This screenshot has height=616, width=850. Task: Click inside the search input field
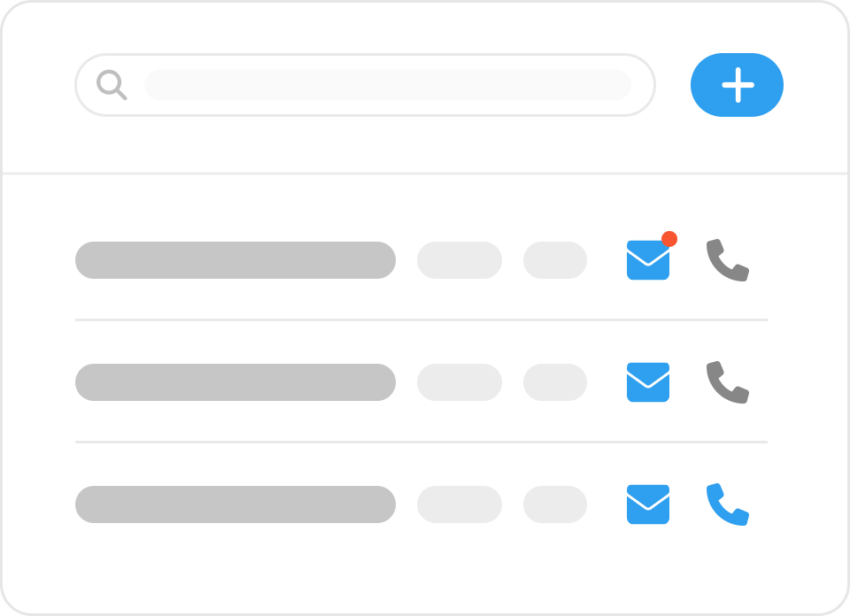[387, 85]
